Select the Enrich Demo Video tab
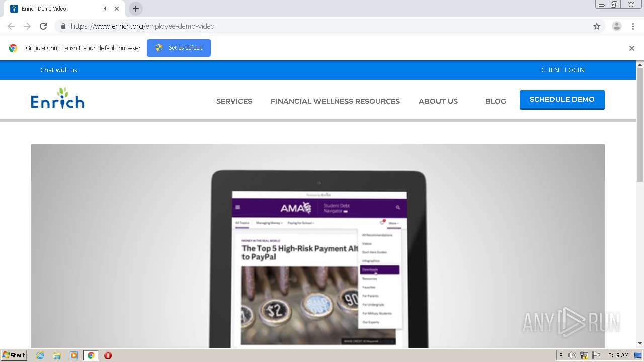The height and width of the screenshot is (362, 644). click(64, 9)
